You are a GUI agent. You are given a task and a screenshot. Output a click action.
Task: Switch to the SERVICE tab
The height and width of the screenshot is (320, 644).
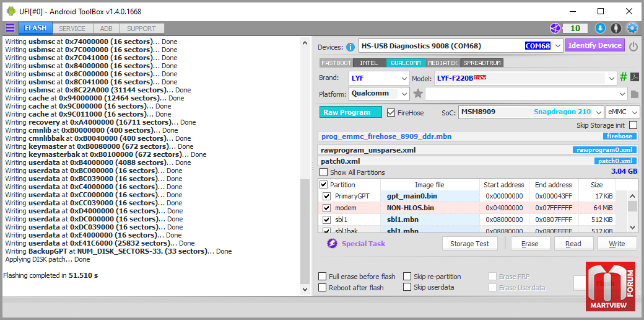coord(72,29)
